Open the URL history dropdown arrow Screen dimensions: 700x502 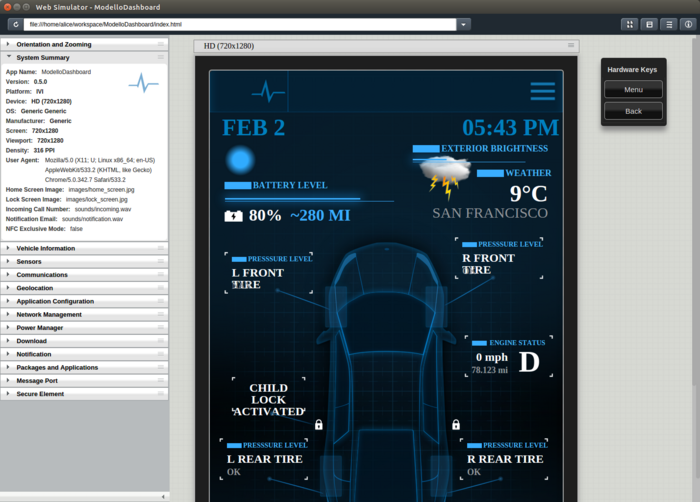coord(463,25)
